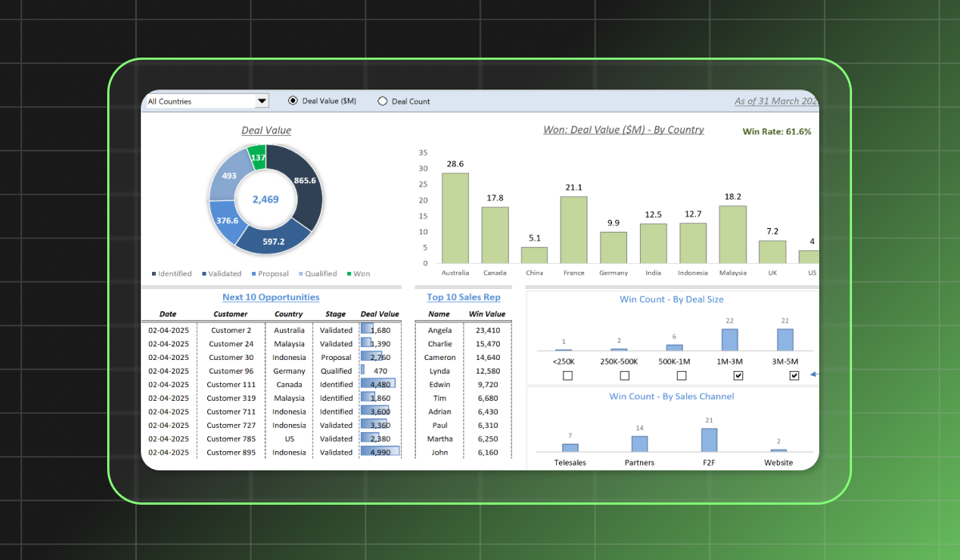The height and width of the screenshot is (560, 960).
Task: Click sales rep John
Action: 439,453
